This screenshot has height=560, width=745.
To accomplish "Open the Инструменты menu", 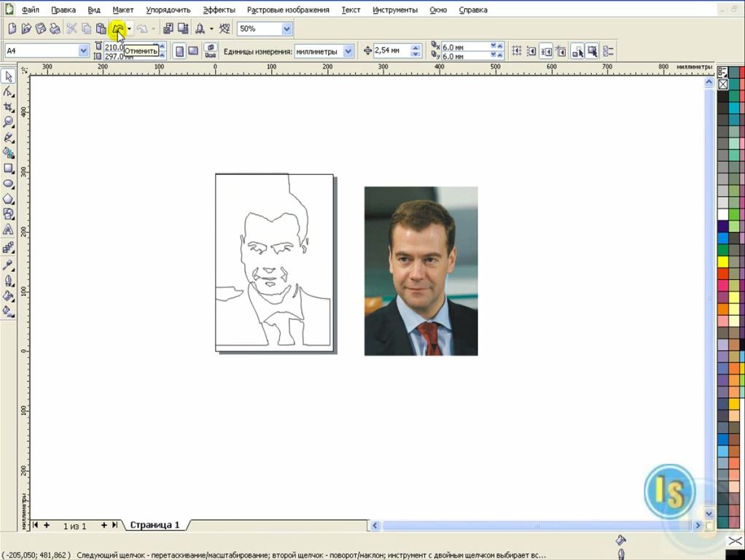I will tap(395, 9).
